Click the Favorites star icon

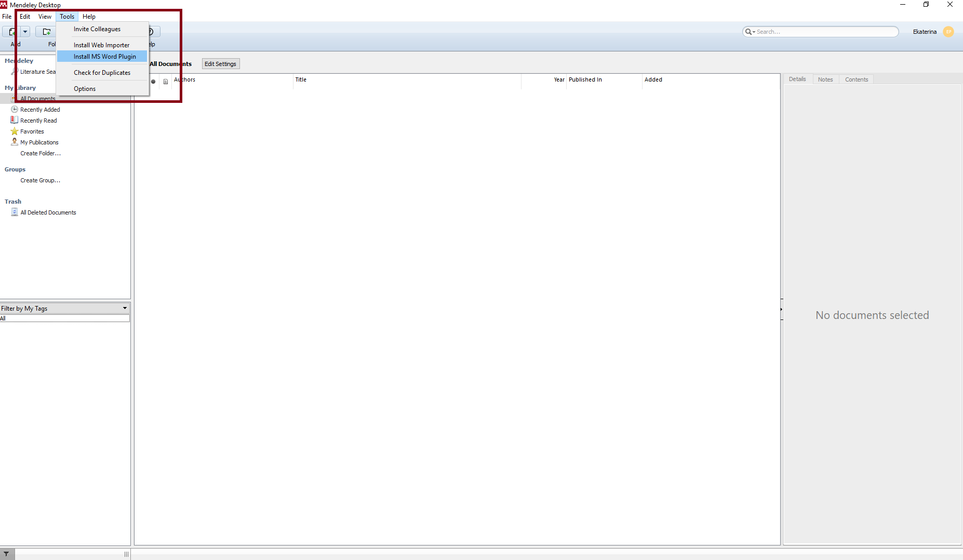pyautogui.click(x=15, y=131)
